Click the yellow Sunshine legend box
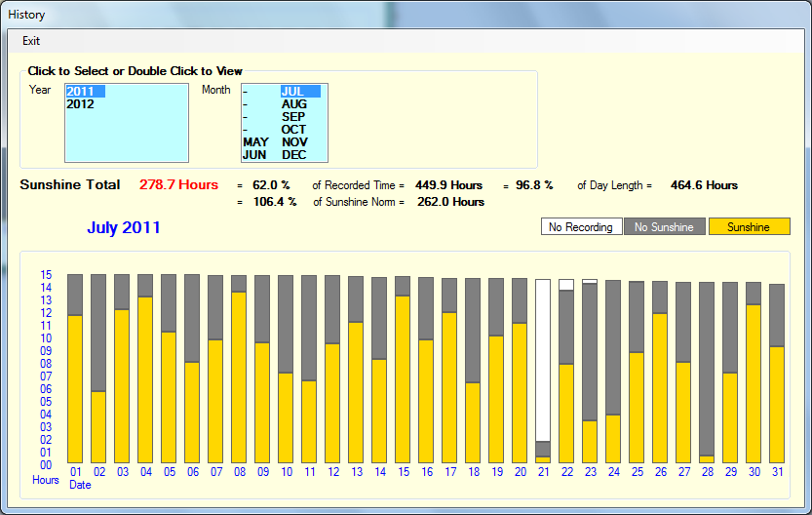This screenshot has width=812, height=515. coord(749,227)
